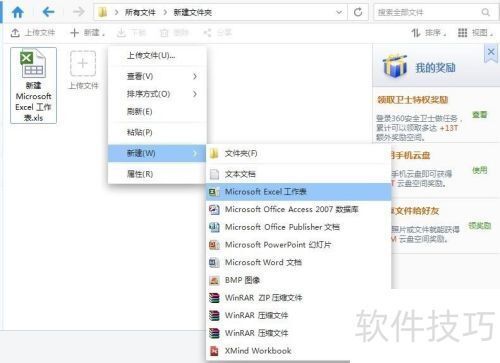Create new BMP 图像

299,280
